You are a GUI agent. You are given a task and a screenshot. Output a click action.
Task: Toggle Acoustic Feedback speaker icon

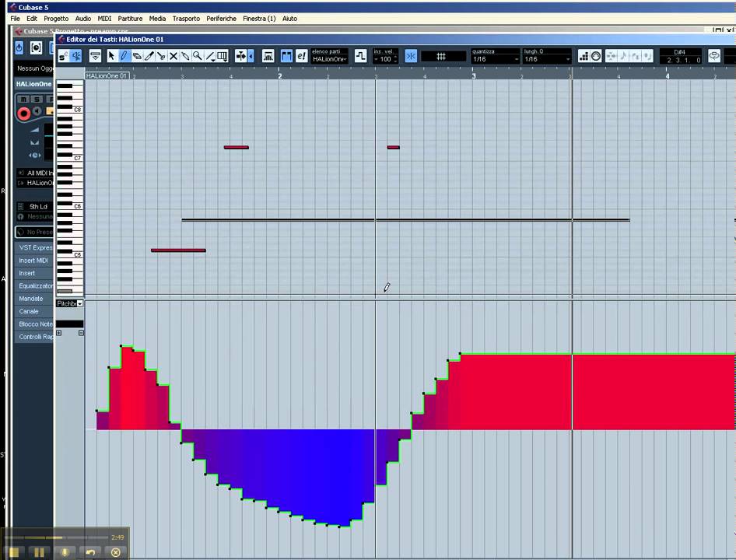pos(76,56)
